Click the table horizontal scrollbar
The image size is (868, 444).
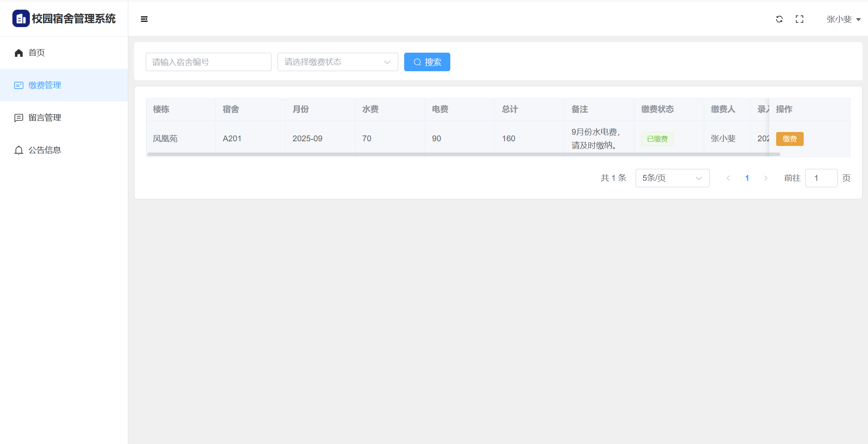[463, 154]
